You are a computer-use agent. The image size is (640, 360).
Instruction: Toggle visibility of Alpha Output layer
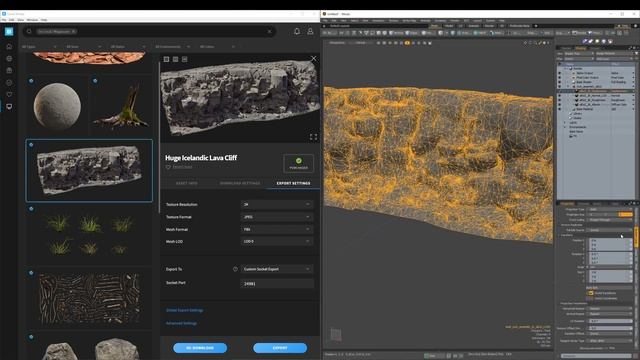(x=560, y=73)
